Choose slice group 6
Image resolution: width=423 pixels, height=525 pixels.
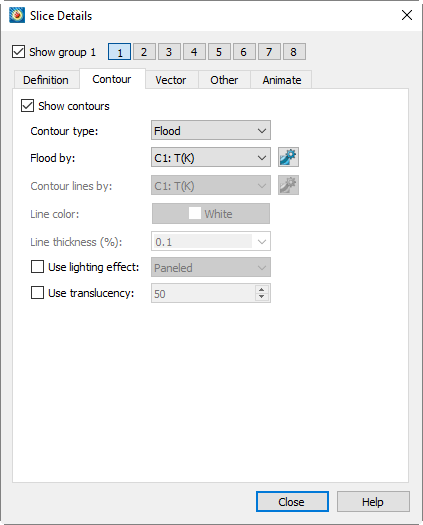click(x=244, y=52)
